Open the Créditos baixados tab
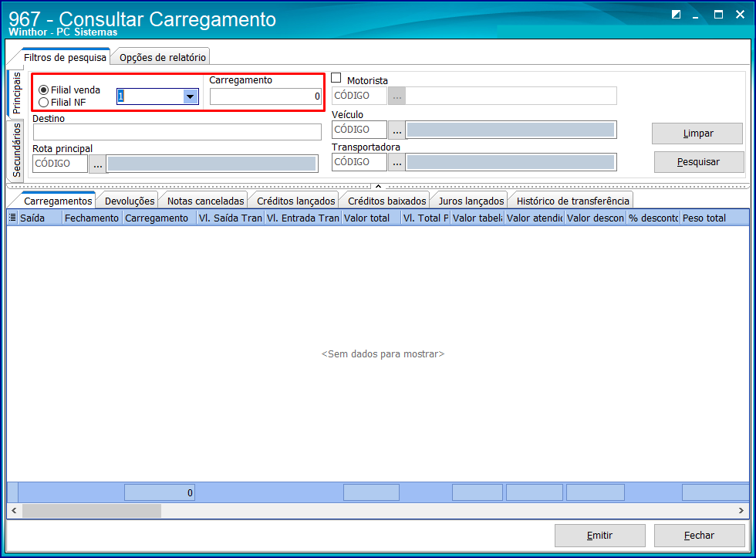The height and width of the screenshot is (558, 756). tap(386, 201)
